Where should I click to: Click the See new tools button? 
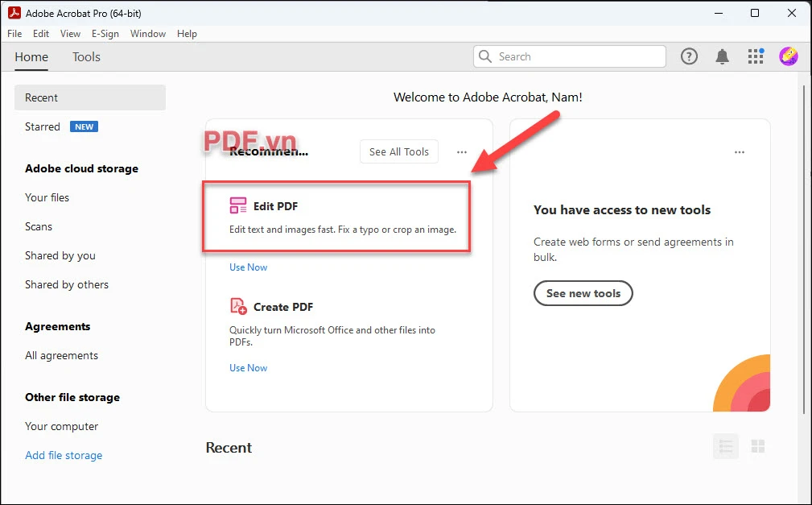pyautogui.click(x=583, y=293)
